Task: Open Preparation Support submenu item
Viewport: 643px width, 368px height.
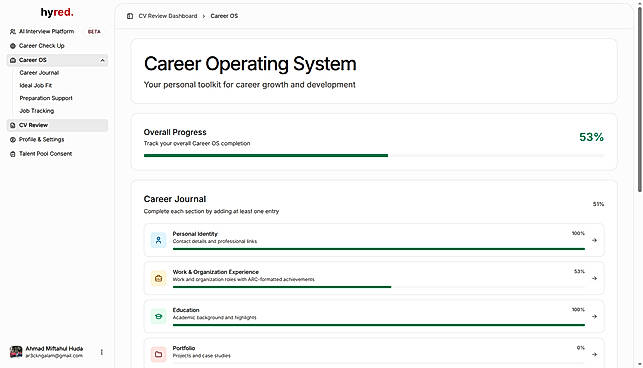Action: tap(46, 98)
